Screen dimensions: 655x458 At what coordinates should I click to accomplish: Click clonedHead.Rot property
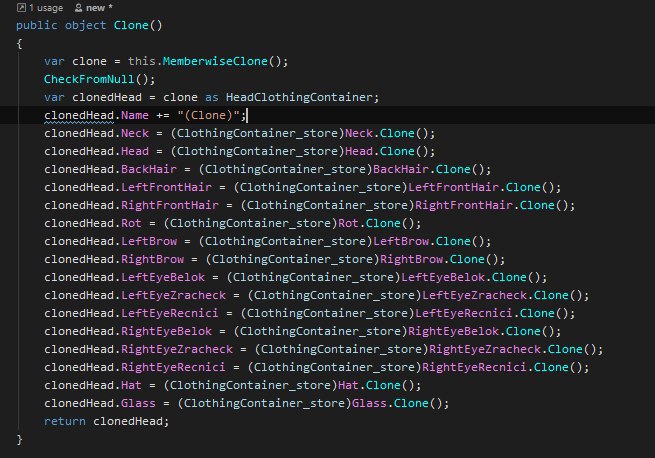coord(131,223)
